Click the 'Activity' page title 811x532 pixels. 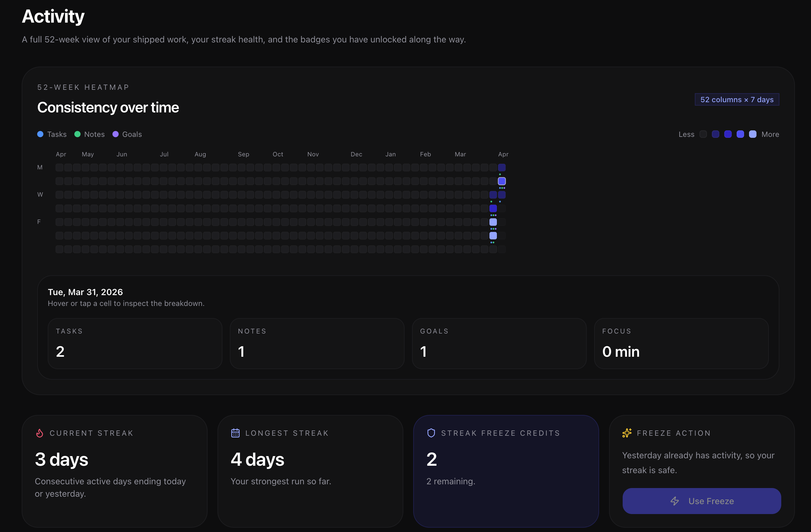(53, 16)
